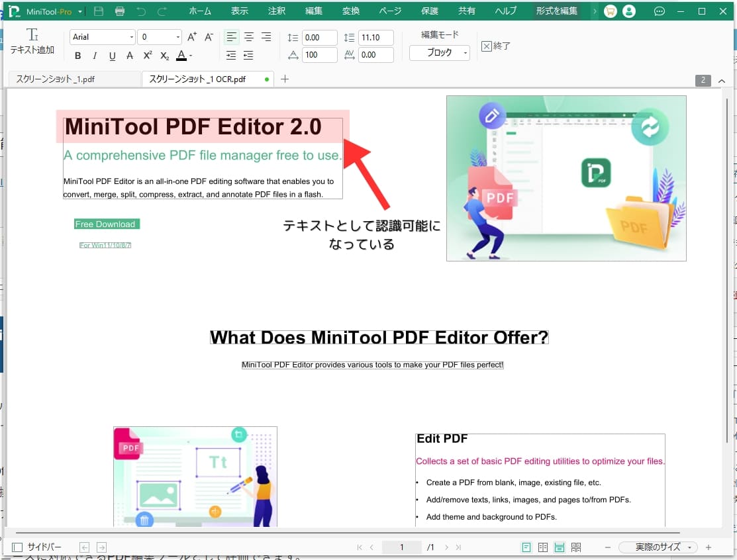
Task: Open the ホーム menu tab
Action: pyautogui.click(x=200, y=11)
